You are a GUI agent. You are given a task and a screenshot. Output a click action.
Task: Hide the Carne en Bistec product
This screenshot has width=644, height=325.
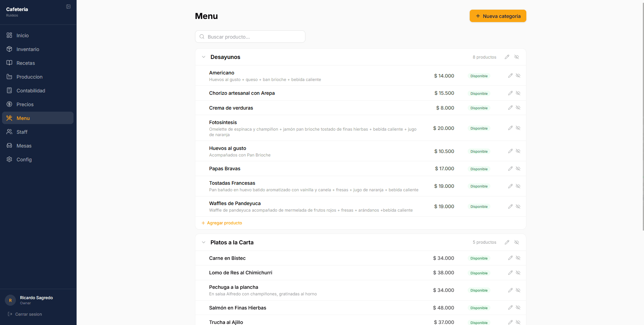click(x=518, y=258)
